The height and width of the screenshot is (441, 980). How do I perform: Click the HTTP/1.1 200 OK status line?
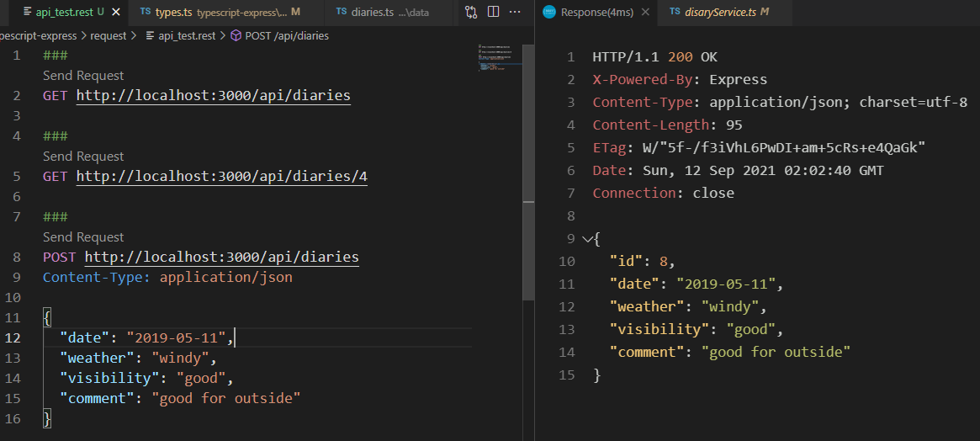tap(655, 57)
